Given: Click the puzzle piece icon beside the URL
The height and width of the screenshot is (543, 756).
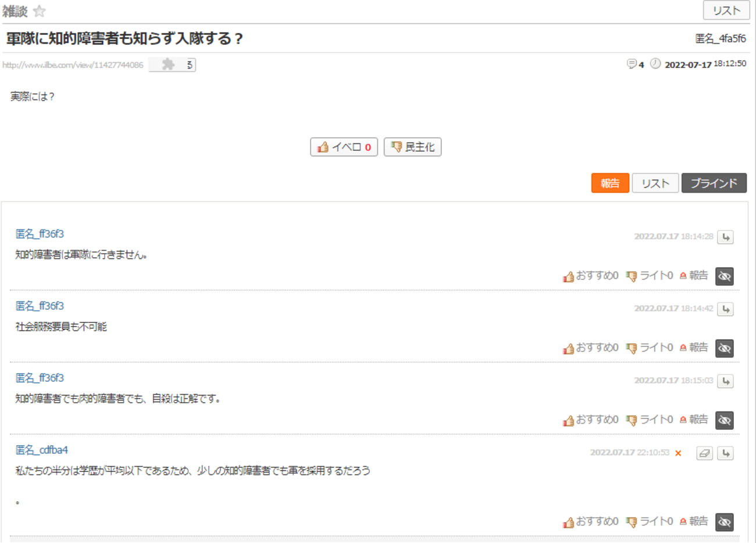Looking at the screenshot, I should tap(169, 65).
